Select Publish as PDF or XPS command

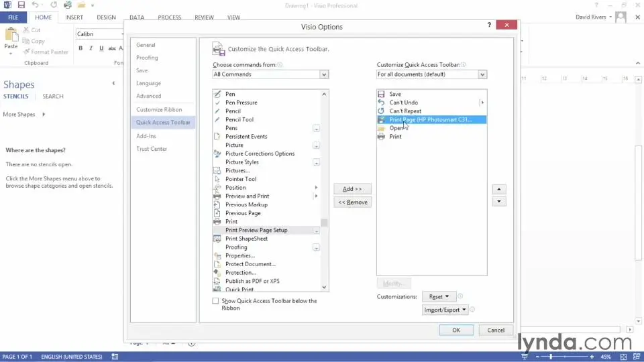tap(266, 281)
